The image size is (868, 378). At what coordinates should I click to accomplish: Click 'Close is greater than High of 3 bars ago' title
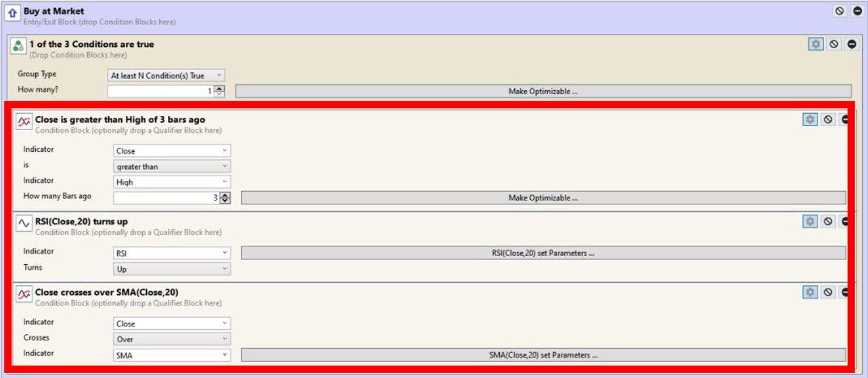pyautogui.click(x=120, y=120)
